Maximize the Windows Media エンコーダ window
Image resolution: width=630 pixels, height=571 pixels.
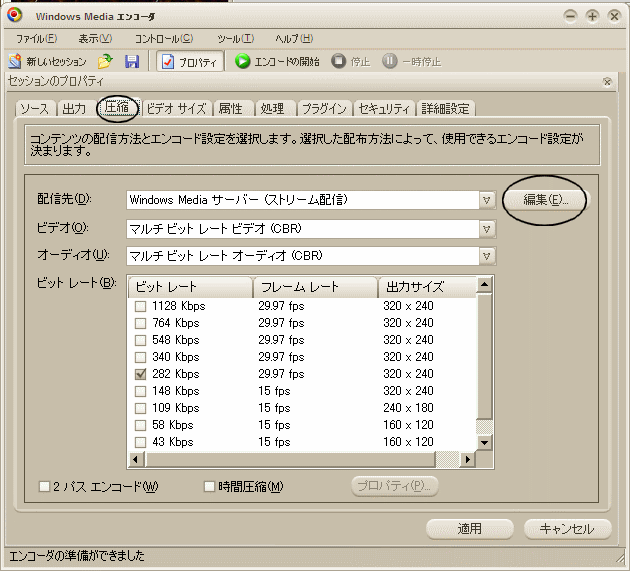click(592, 16)
